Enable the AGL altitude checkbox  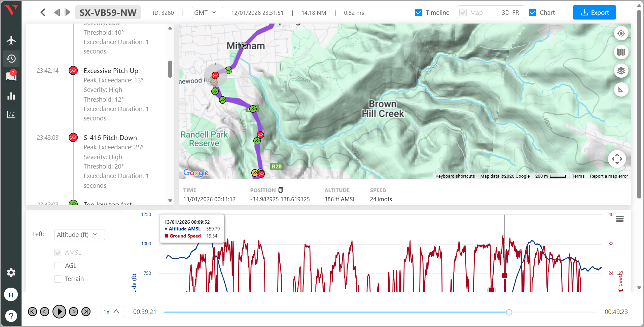[x=58, y=266]
